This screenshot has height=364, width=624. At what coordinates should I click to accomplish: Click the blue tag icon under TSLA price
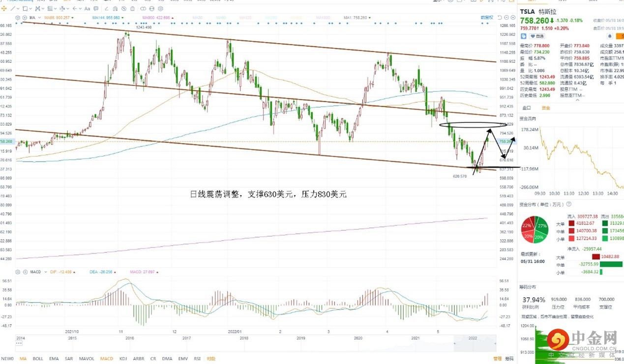pos(524,36)
